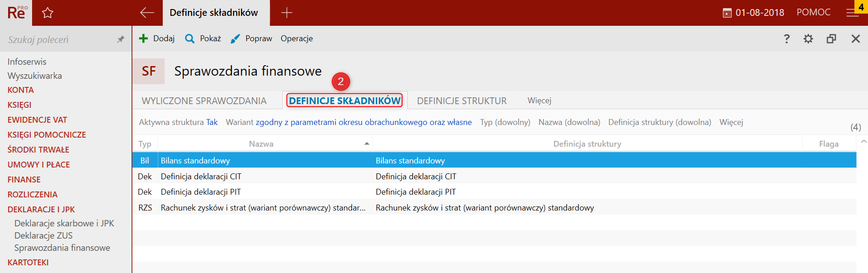The width and height of the screenshot is (868, 273).
Task: Click the Re PRO application logo
Action: [17, 12]
